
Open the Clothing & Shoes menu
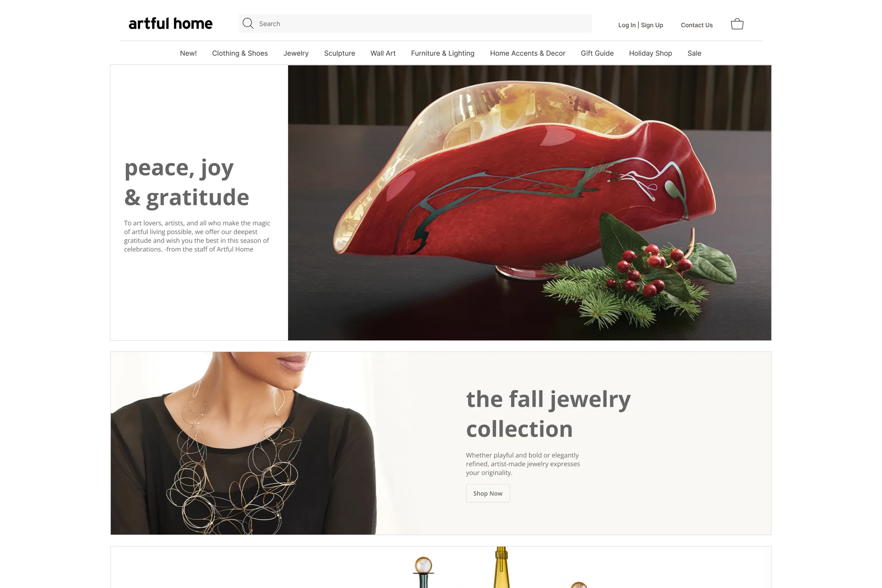(x=240, y=53)
